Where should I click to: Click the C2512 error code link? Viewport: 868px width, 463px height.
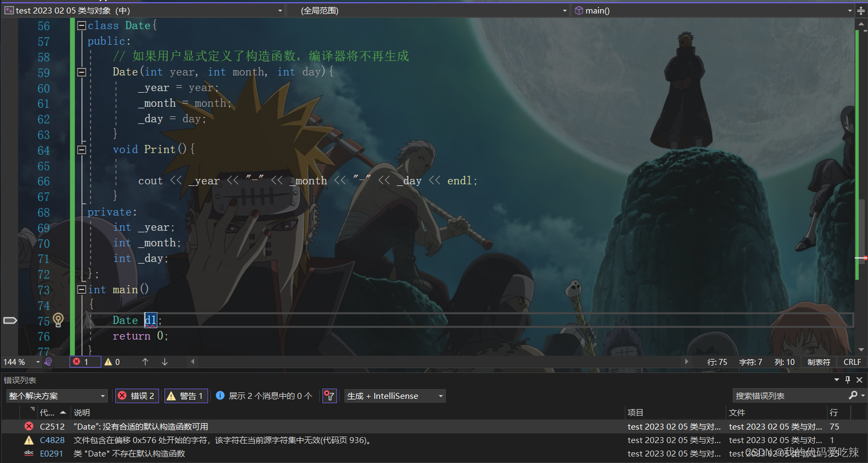[52, 427]
